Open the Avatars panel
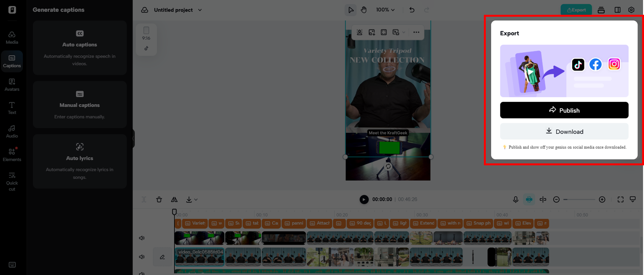This screenshot has height=275, width=644. point(12,85)
